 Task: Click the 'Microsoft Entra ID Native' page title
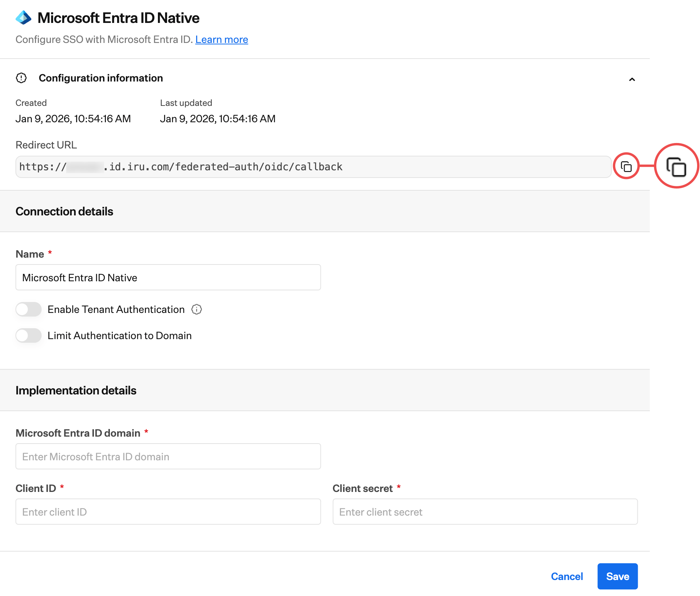(118, 18)
